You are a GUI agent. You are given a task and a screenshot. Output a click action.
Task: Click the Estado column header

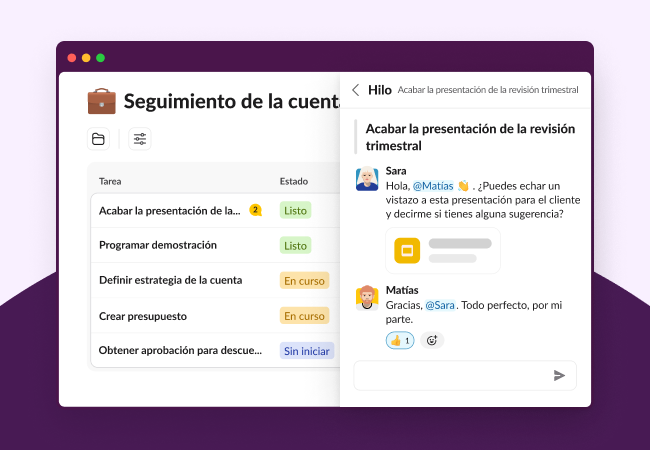(x=293, y=181)
